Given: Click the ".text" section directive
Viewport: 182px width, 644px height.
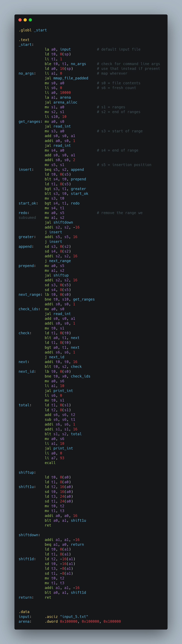Looking at the screenshot, I should tap(24, 40).
